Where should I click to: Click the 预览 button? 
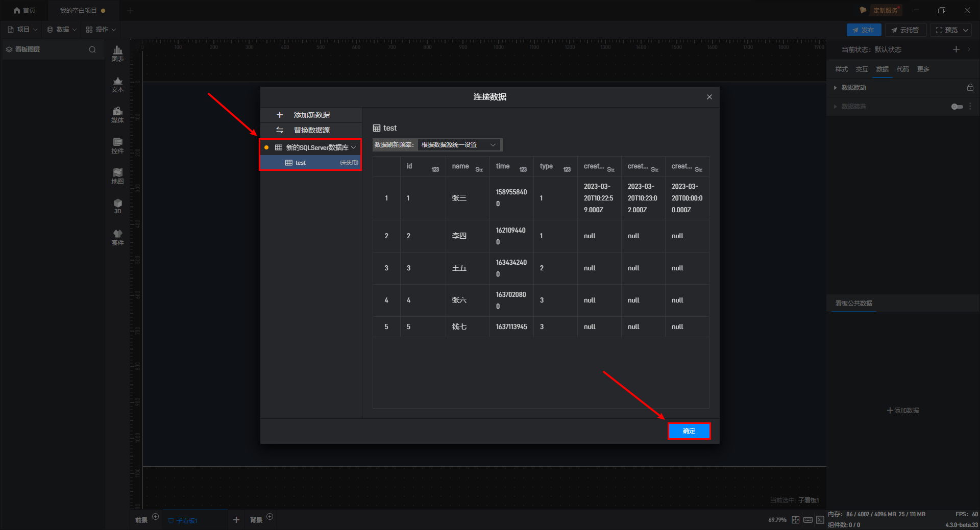947,30
